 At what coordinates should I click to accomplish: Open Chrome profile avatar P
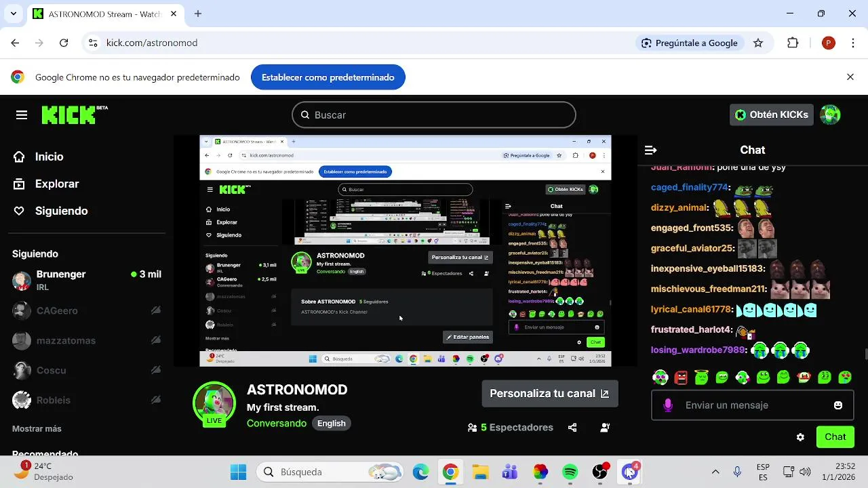(x=828, y=43)
